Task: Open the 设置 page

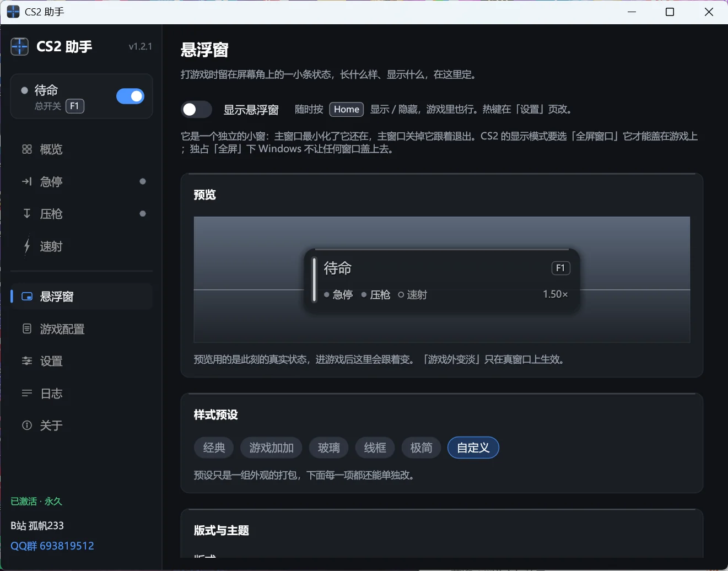Action: [x=82, y=361]
